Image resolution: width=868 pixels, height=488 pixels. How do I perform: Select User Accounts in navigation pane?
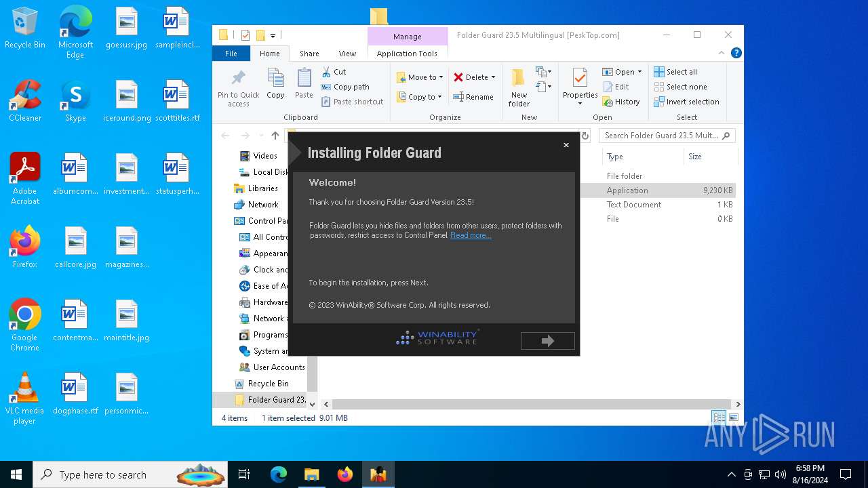pos(279,367)
